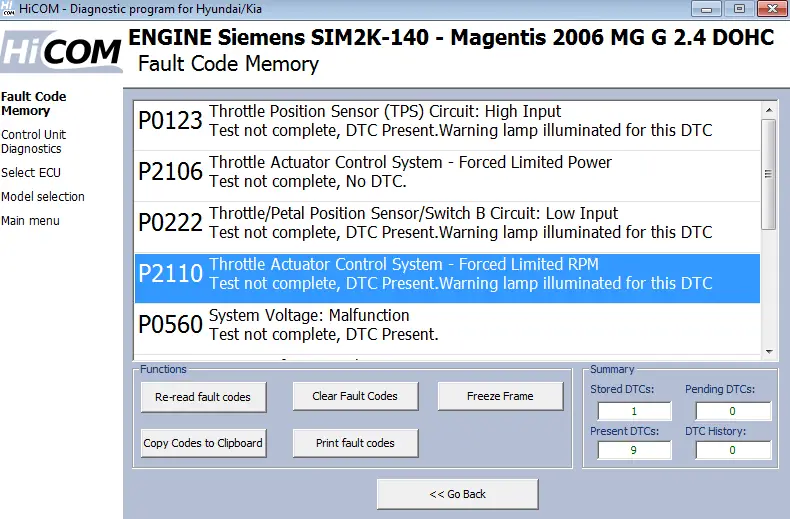Click Clear Fault Codes button

[x=355, y=396]
